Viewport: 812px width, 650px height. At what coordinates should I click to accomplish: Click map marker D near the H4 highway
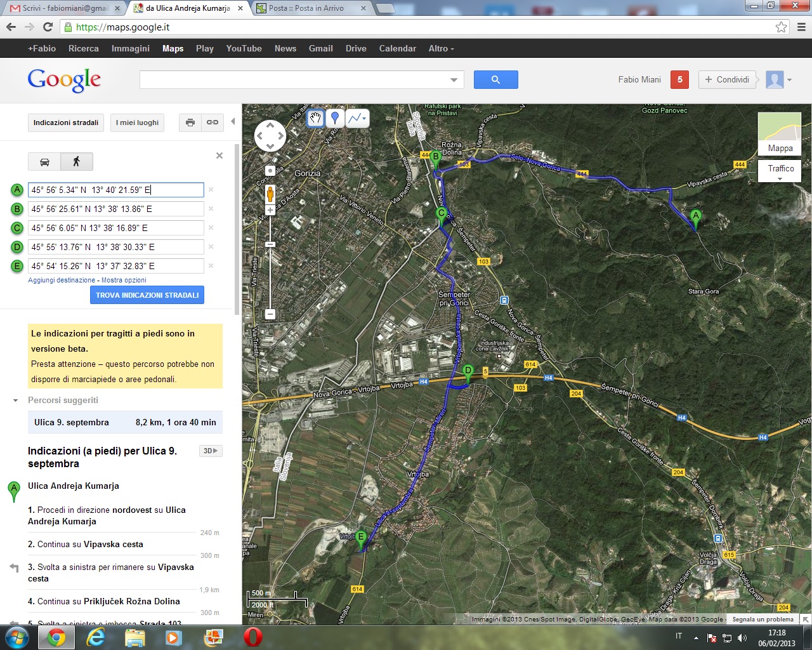[x=468, y=375]
